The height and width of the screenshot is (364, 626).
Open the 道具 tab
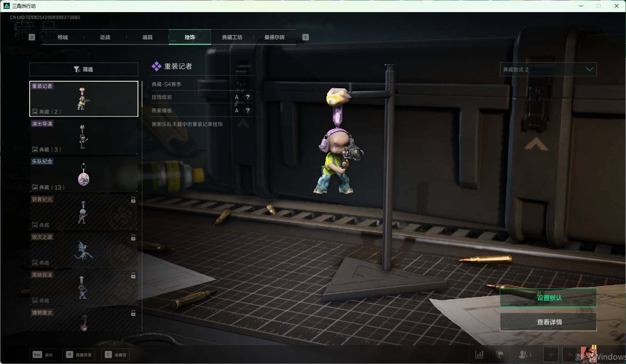147,37
